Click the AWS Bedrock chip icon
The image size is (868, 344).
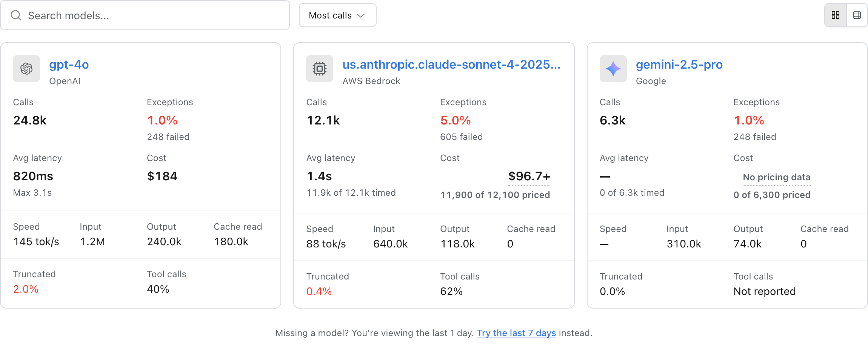(x=320, y=69)
